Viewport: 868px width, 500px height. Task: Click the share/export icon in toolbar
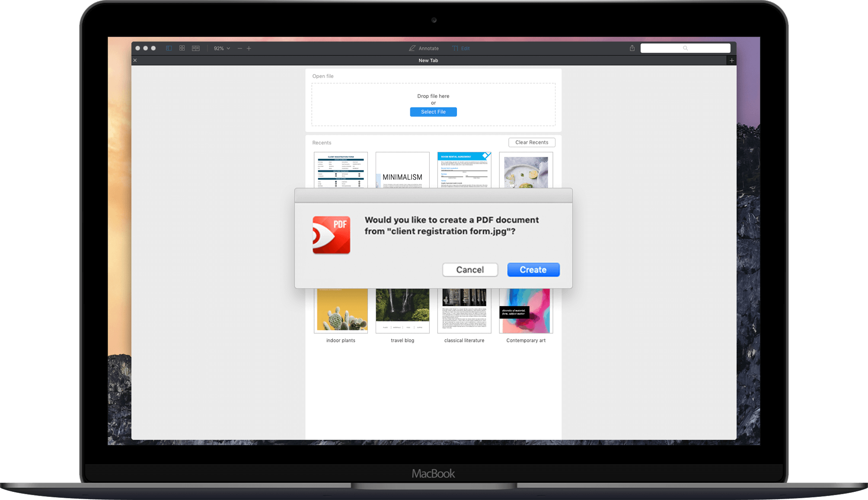631,48
